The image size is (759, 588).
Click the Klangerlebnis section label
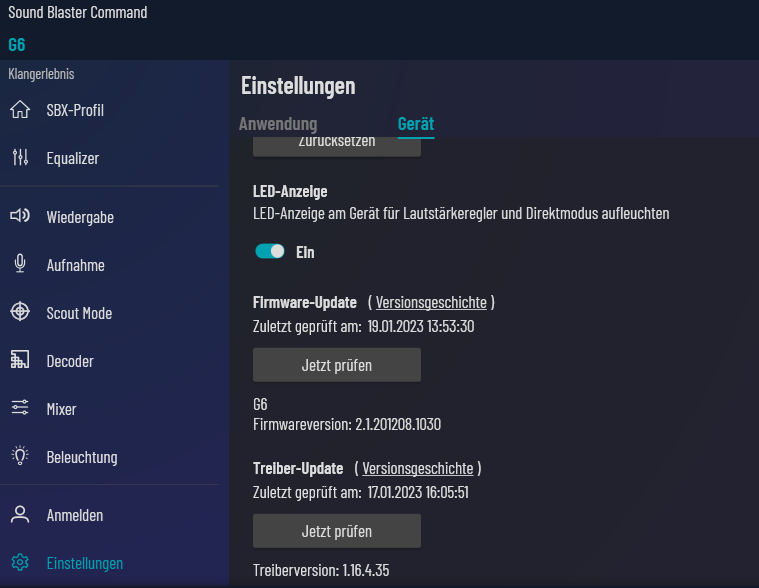[x=42, y=74]
